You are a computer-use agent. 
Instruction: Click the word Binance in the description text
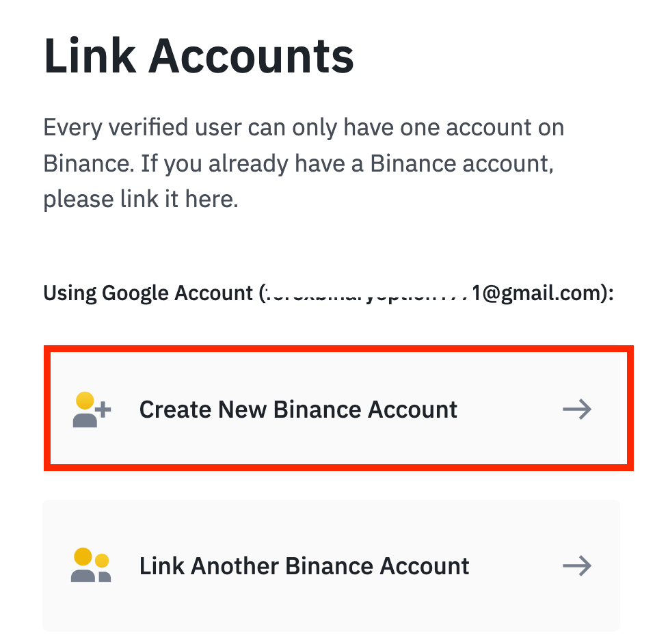pos(83,163)
